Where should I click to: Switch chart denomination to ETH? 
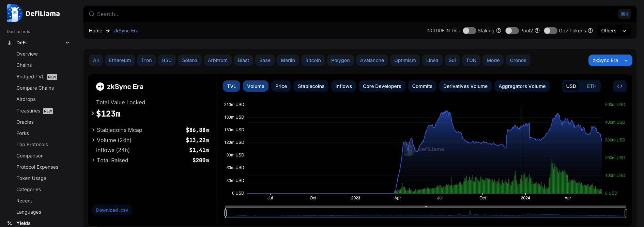point(592,86)
